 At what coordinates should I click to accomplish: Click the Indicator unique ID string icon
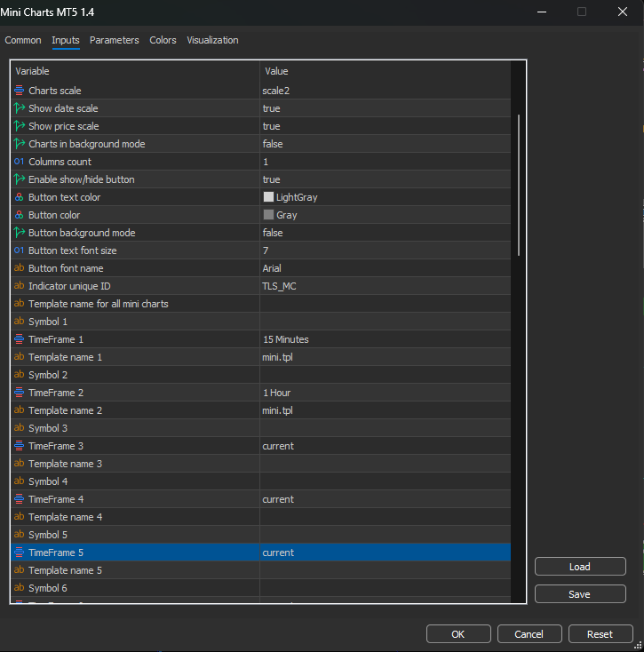click(x=20, y=286)
